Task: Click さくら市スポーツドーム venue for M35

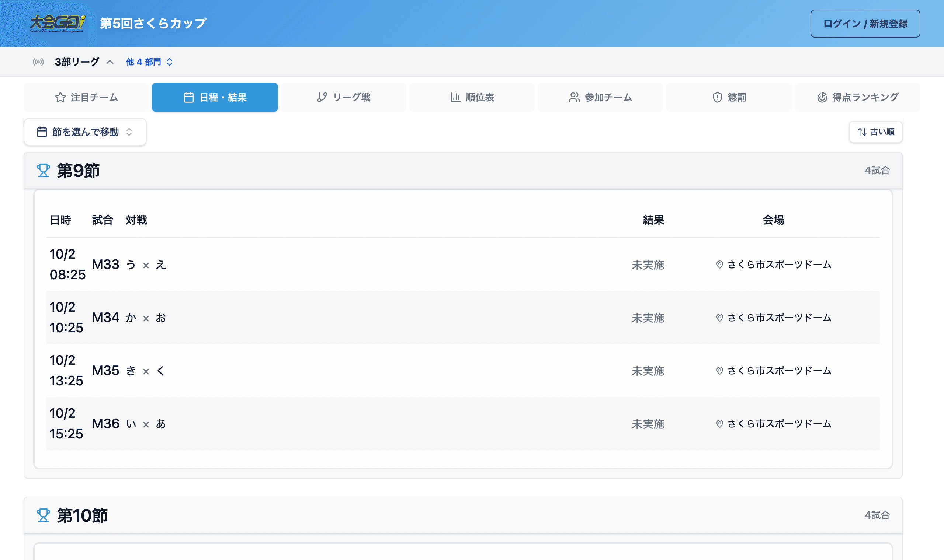Action: tap(780, 371)
